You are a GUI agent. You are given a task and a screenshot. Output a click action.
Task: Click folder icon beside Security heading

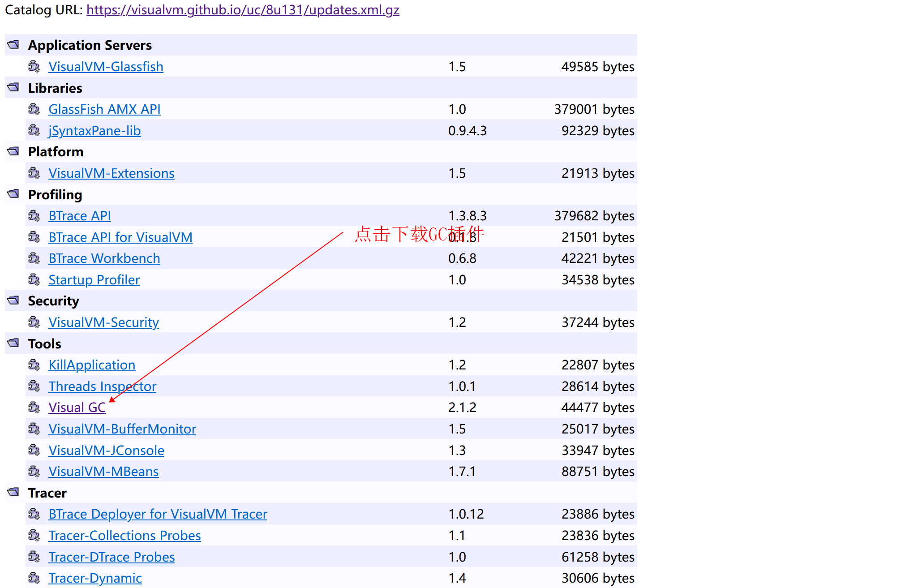pos(13,300)
